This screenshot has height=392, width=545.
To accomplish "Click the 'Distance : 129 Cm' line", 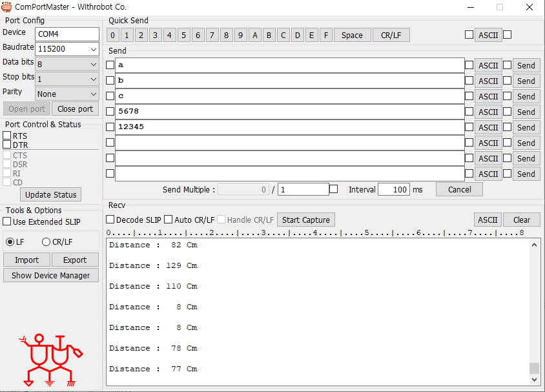I will [x=153, y=266].
